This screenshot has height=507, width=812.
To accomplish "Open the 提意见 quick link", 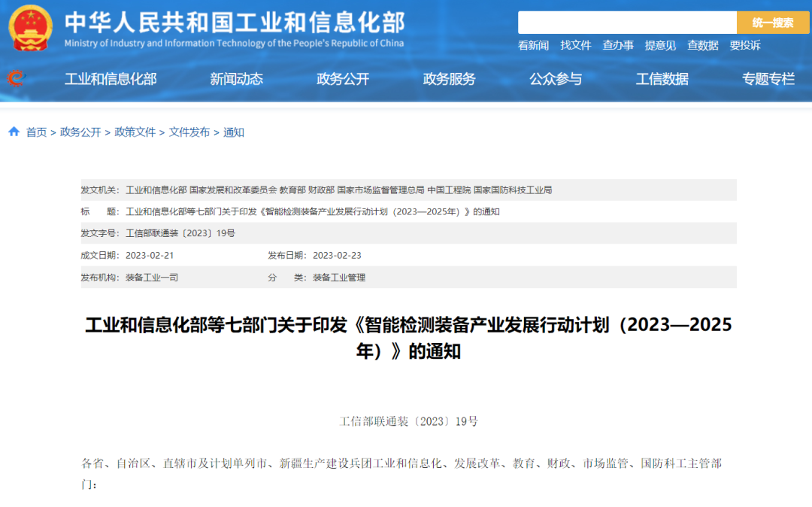I will 660,45.
